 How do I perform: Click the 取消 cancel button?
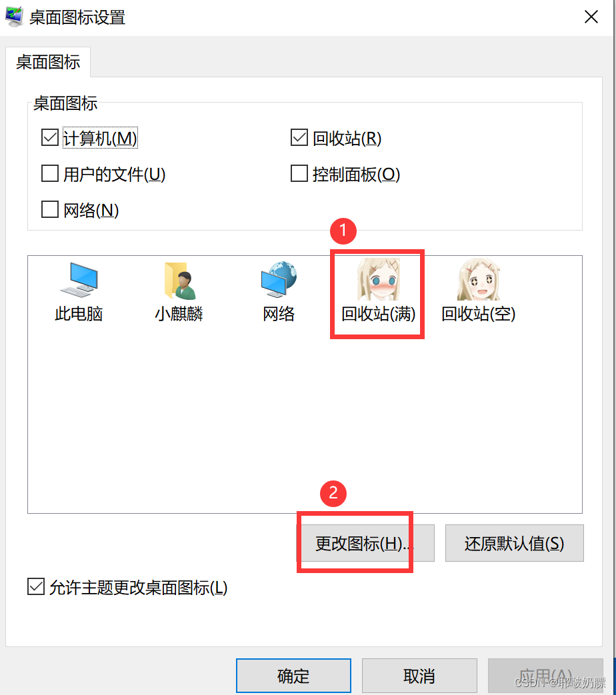[419, 676]
